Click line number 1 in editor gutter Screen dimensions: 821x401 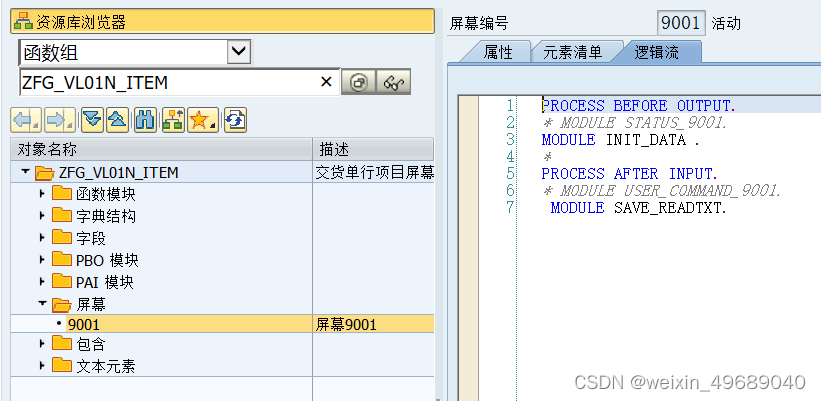(x=510, y=106)
